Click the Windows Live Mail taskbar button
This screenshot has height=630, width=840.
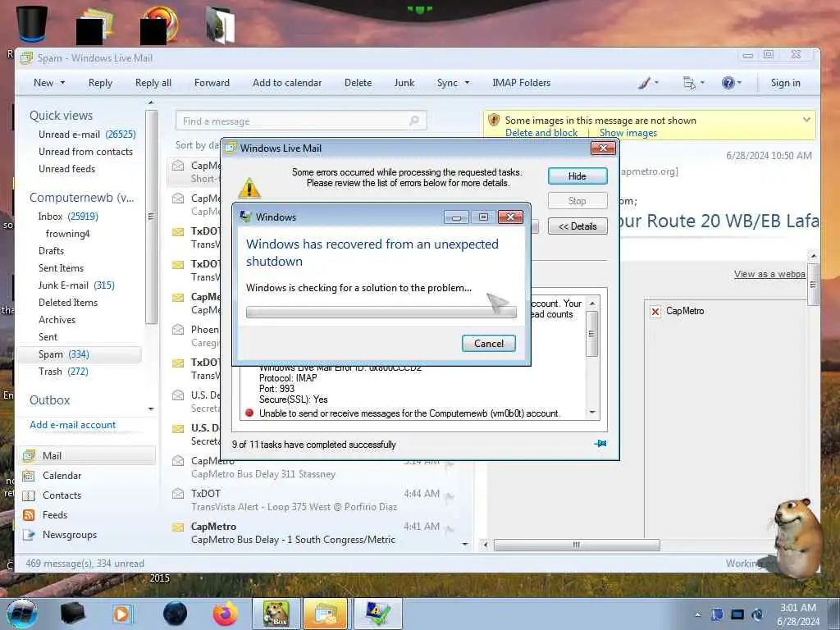click(326, 614)
